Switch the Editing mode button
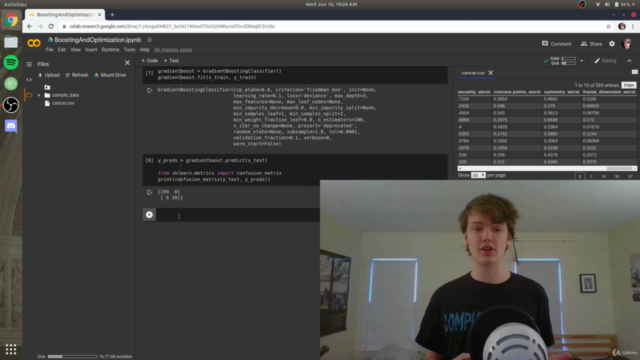 click(605, 61)
